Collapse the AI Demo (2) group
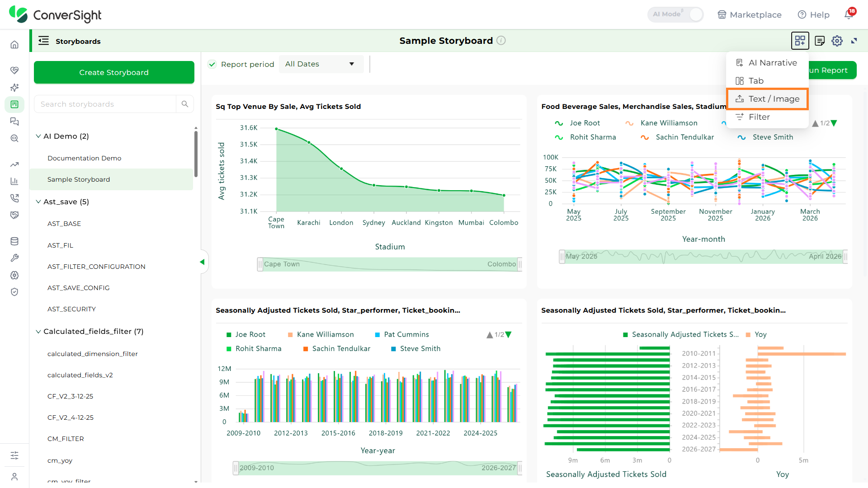This screenshot has height=488, width=868. (38, 136)
